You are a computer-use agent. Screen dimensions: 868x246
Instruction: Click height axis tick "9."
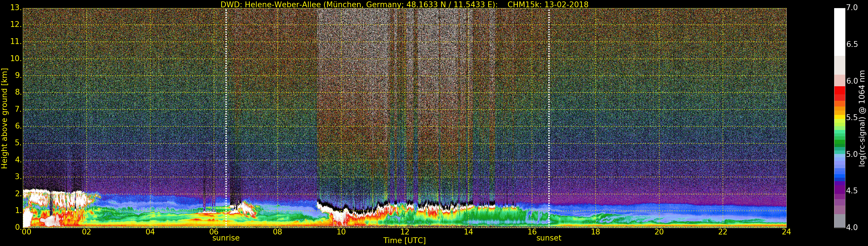tap(18, 75)
